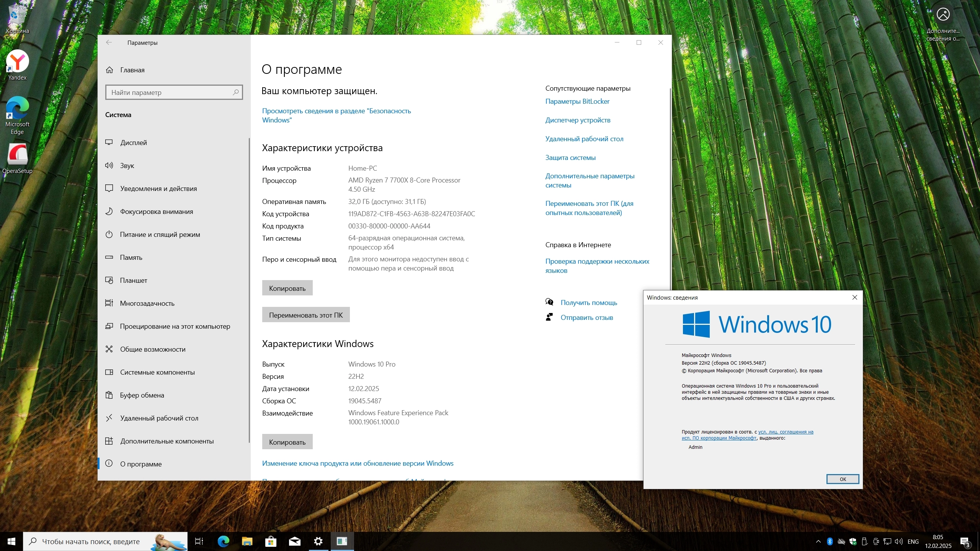Screen dimensions: 980x551
Task: Show hidden tray icons chevron
Action: pyautogui.click(x=818, y=541)
